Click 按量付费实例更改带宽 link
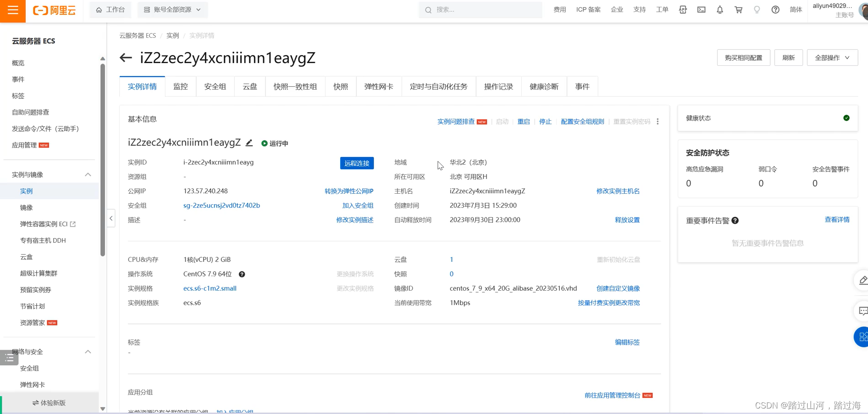Screen dimensions: 868x414 point(609,303)
